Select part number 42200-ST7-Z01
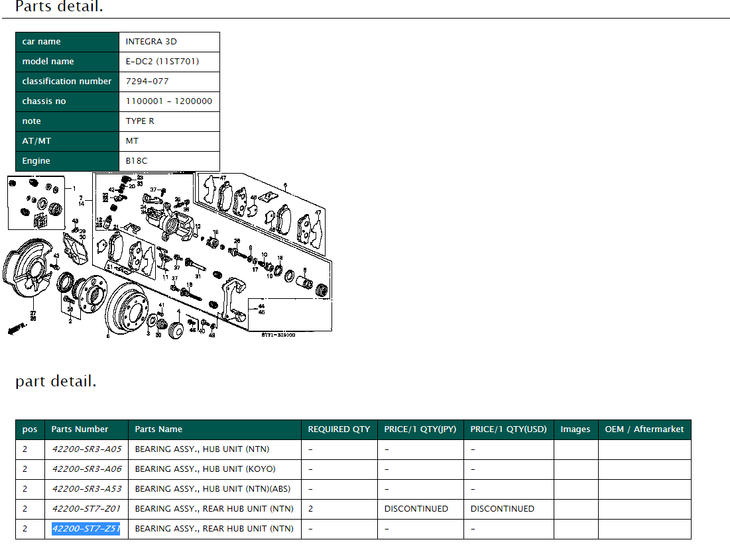730x560 pixels. (x=87, y=509)
